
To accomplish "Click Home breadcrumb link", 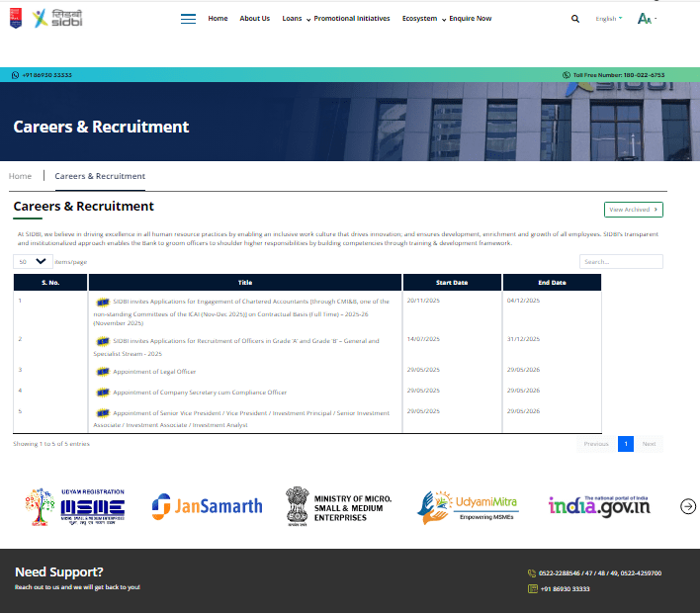I will [20, 176].
